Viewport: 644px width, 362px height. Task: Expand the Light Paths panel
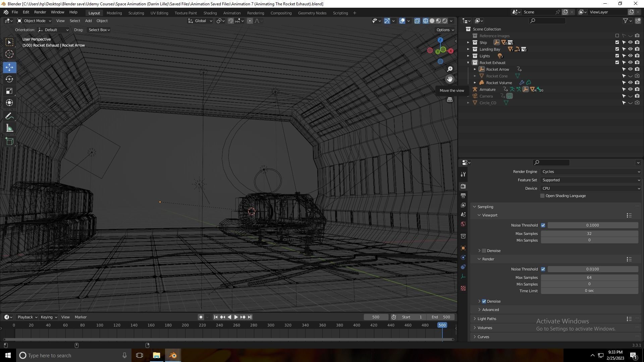(x=487, y=319)
